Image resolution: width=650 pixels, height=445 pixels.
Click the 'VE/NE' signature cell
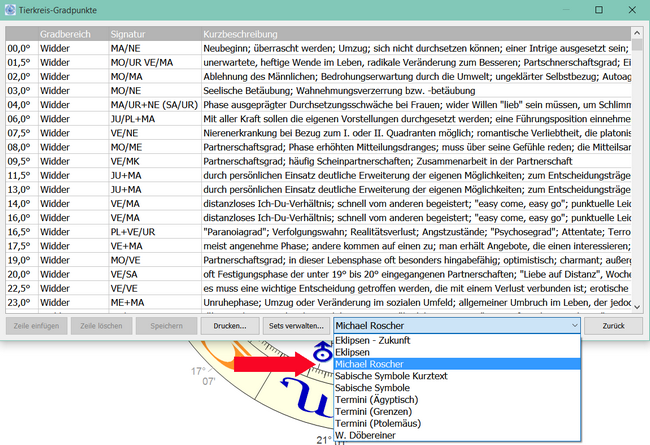(155, 133)
